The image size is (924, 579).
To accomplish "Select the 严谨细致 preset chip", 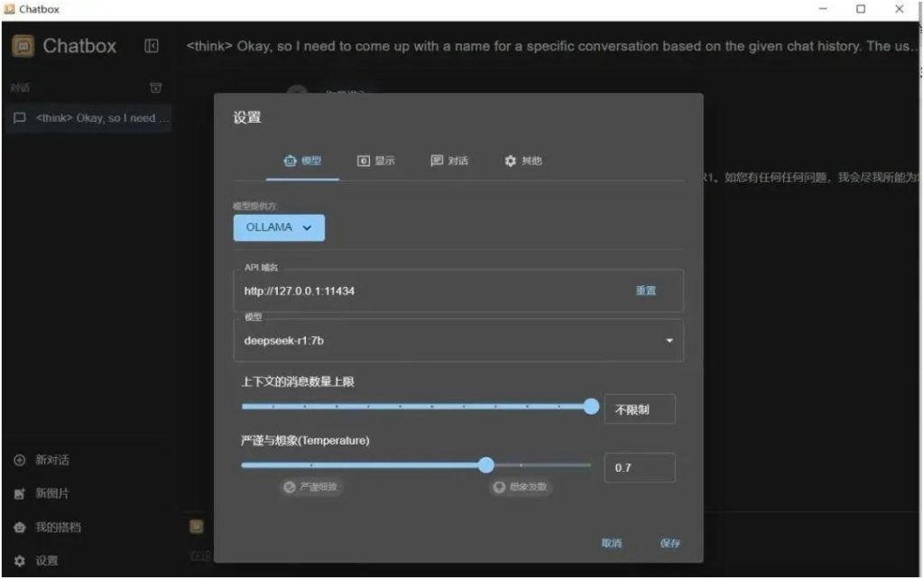I will (311, 487).
